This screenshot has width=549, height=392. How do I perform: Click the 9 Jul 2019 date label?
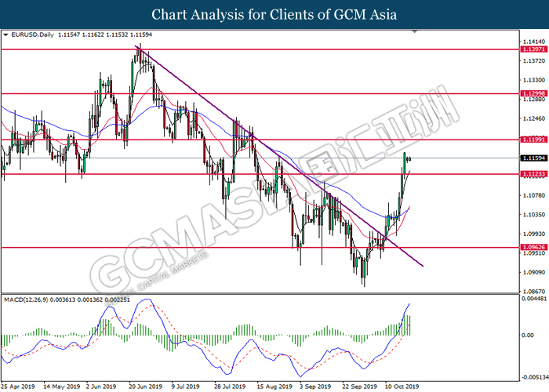(x=185, y=387)
